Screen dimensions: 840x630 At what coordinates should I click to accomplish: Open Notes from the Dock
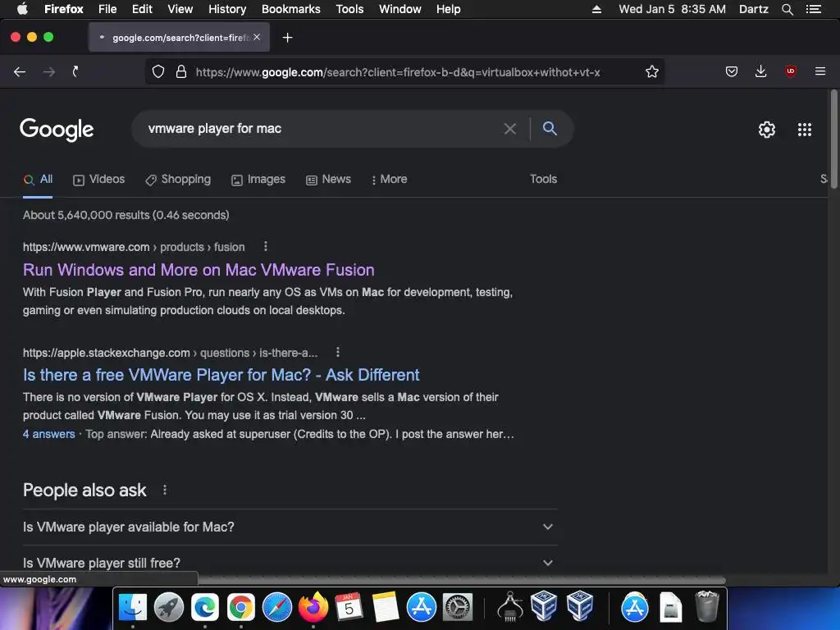386,608
